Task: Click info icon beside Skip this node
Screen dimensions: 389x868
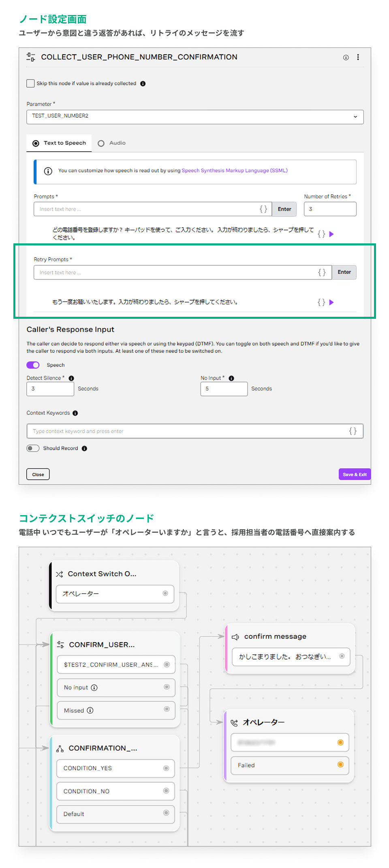Action: tap(143, 84)
